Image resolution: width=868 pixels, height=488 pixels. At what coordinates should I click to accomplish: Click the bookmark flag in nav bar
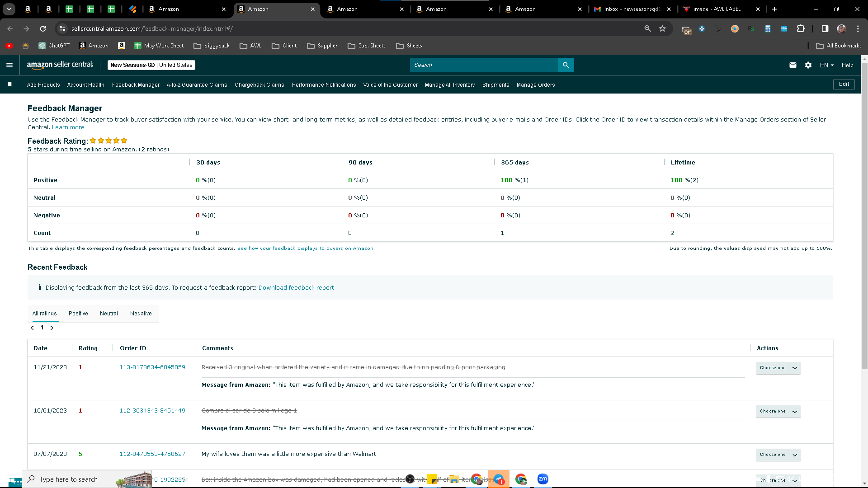click(10, 84)
